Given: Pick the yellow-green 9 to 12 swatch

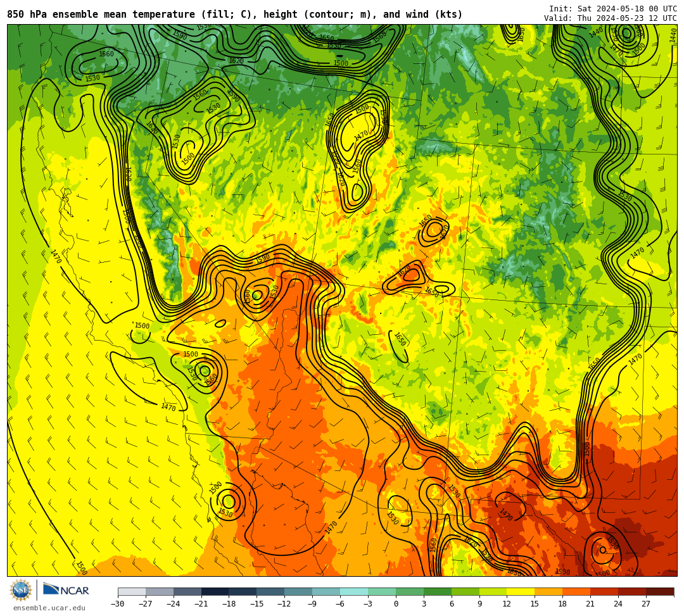Looking at the screenshot, I should coord(493,591).
